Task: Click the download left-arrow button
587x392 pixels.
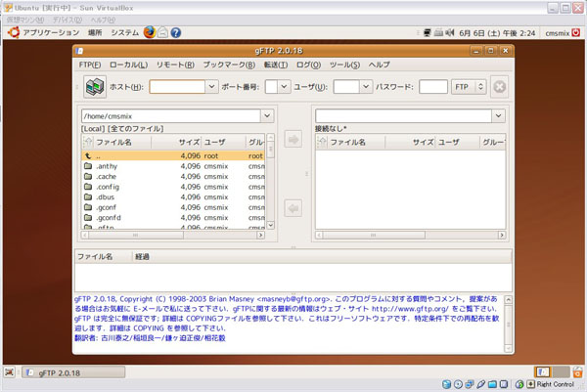Action: point(293,208)
